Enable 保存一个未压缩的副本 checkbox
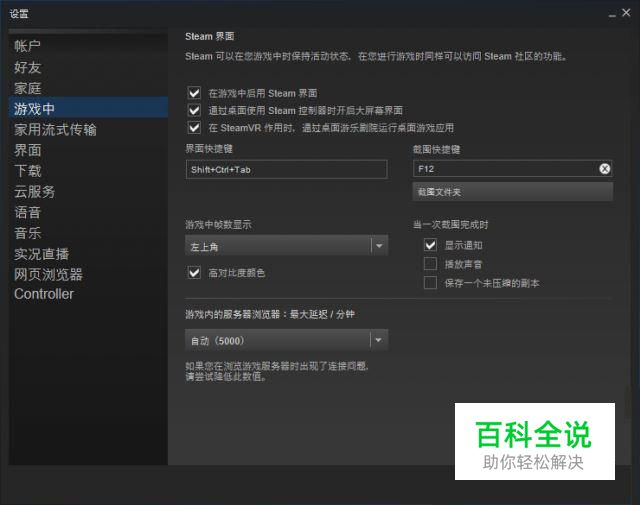 pyautogui.click(x=430, y=283)
